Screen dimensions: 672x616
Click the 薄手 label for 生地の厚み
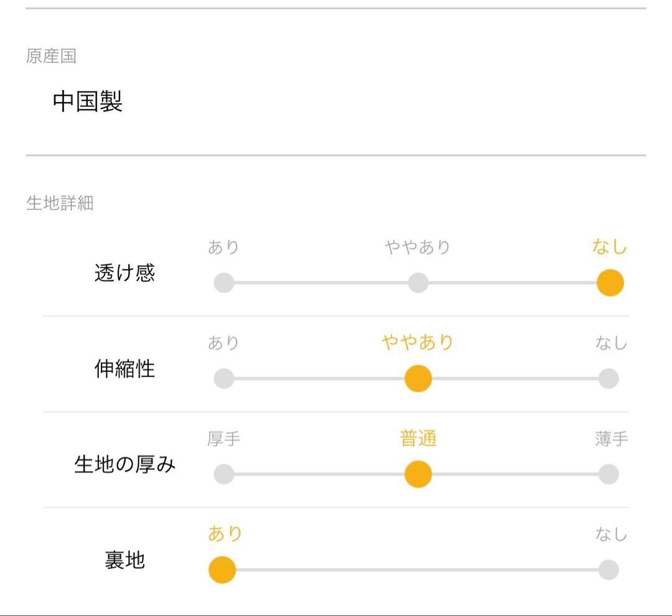tap(611, 439)
